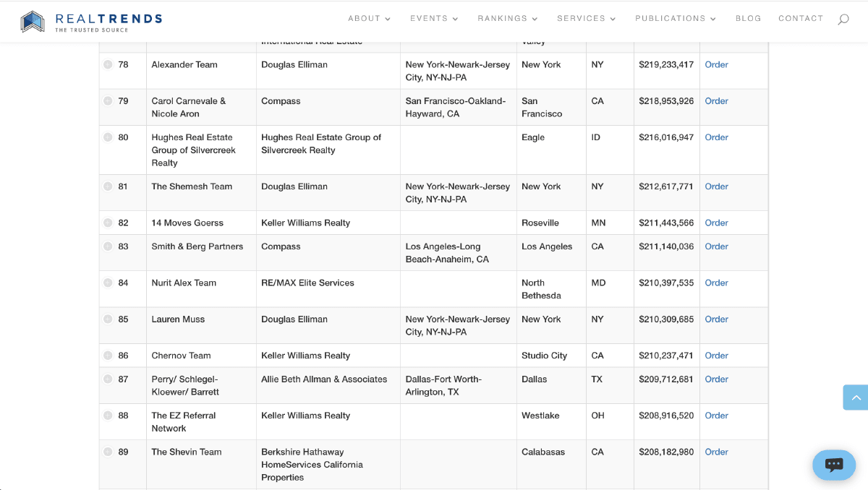Click Order for 14 Moves Goerss
The image size is (868, 490).
716,223
